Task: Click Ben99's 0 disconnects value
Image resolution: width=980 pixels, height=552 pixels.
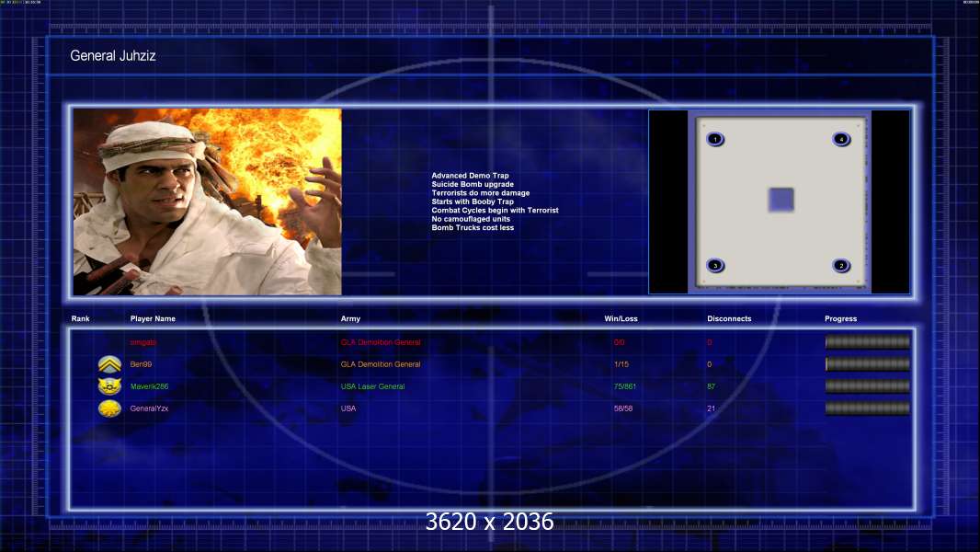Action: (710, 364)
